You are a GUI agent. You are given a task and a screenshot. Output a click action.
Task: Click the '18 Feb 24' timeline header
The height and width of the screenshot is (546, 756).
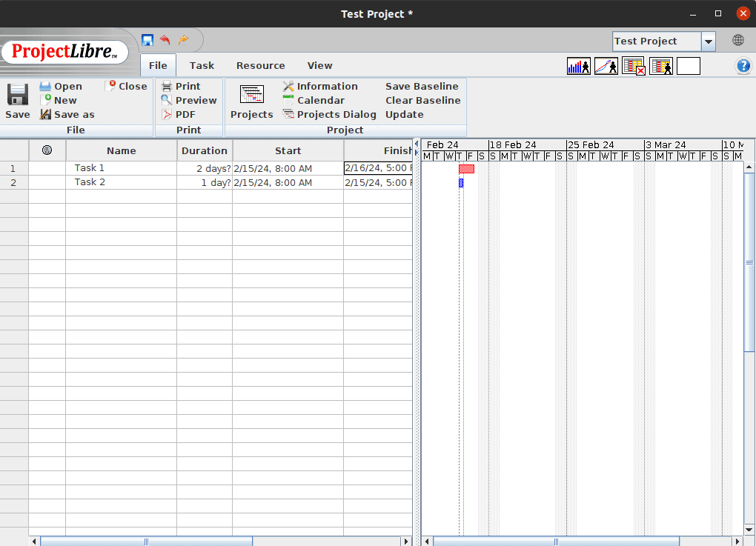point(527,144)
